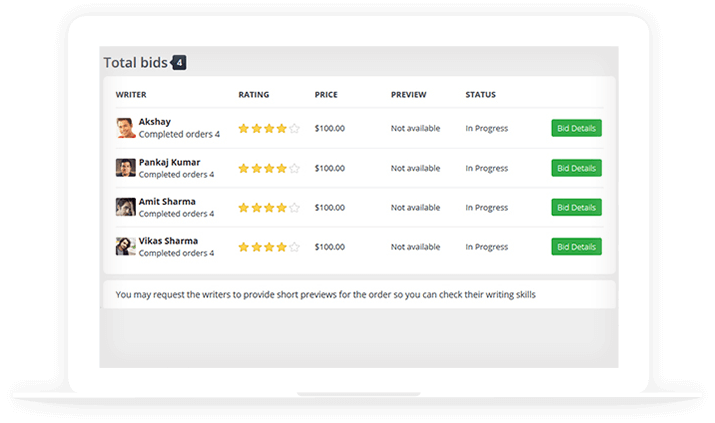Click 'Not available' preview in Pankaj Kumar's row

point(415,168)
